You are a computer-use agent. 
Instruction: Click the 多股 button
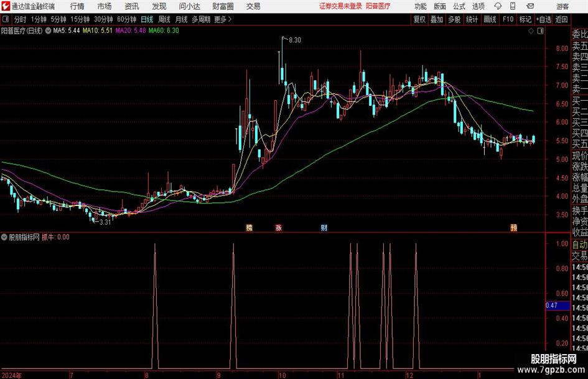click(x=454, y=19)
